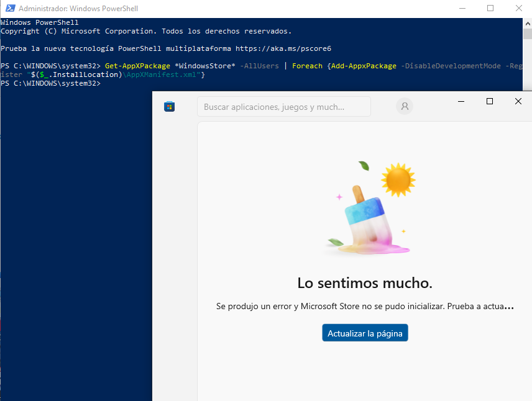
Task: Click the 'Copyright (C) Microsoft Corporation' line
Action: pyautogui.click(x=146, y=31)
